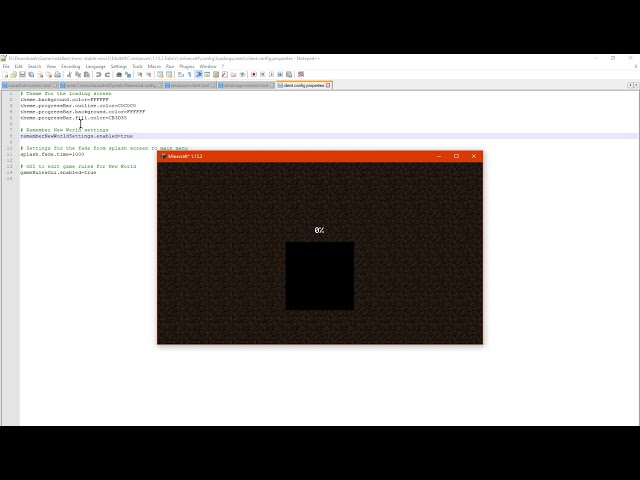Screen dimensions: 640x480
Task: Click the splash.fade.time=1000 line
Action: [x=52, y=154]
